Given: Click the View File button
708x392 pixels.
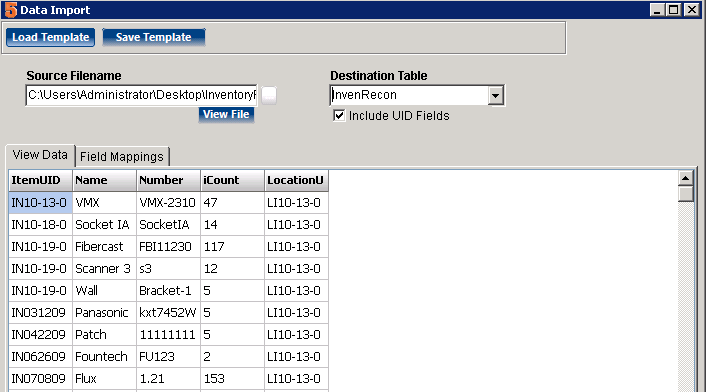Looking at the screenshot, I should pos(226,115).
